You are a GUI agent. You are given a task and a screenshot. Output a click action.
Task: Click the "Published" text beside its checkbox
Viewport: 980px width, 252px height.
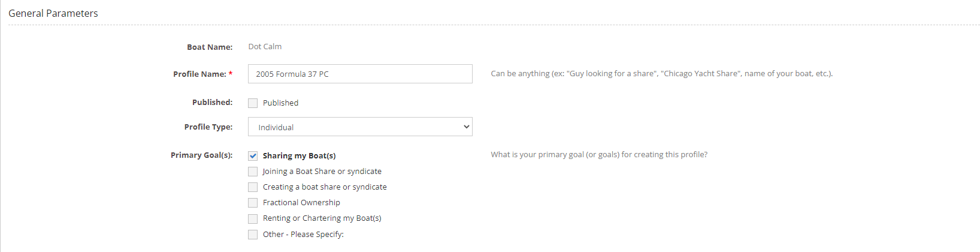(x=280, y=103)
